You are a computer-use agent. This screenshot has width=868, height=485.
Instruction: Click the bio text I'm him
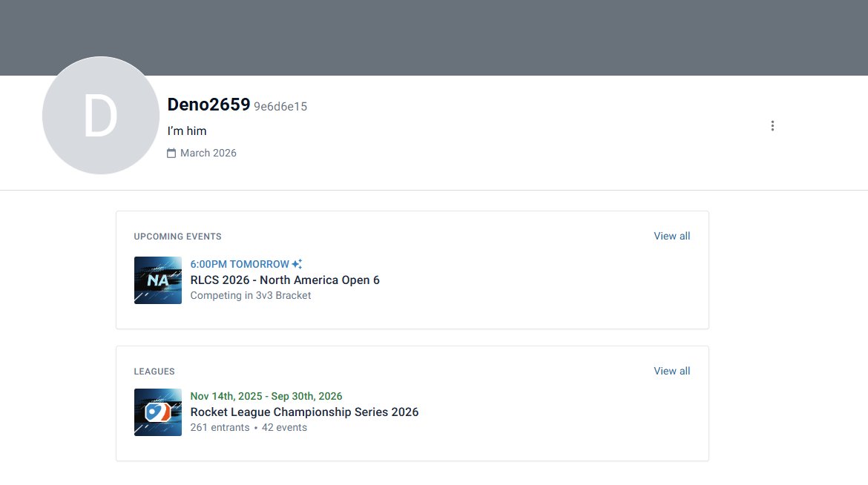coord(187,131)
